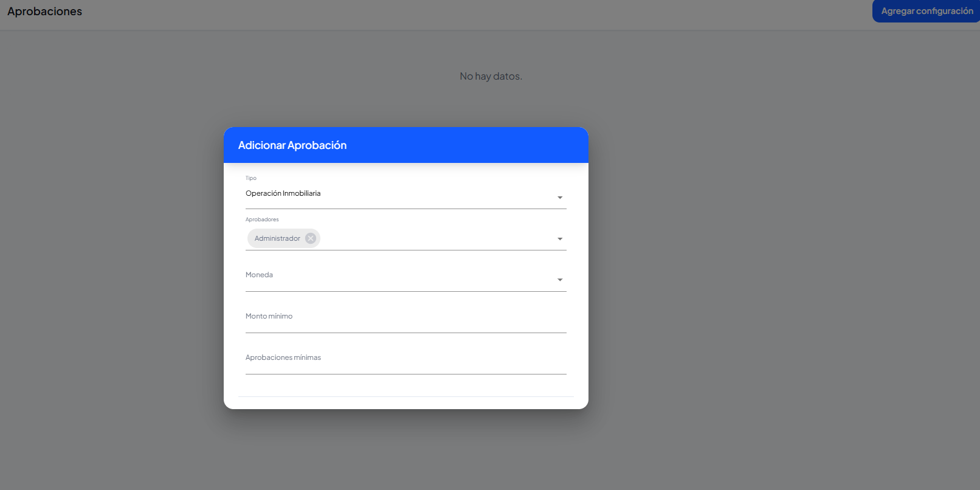Click the Aprobaciones mínimas placeholder label
Image resolution: width=980 pixels, height=490 pixels.
coord(283,357)
